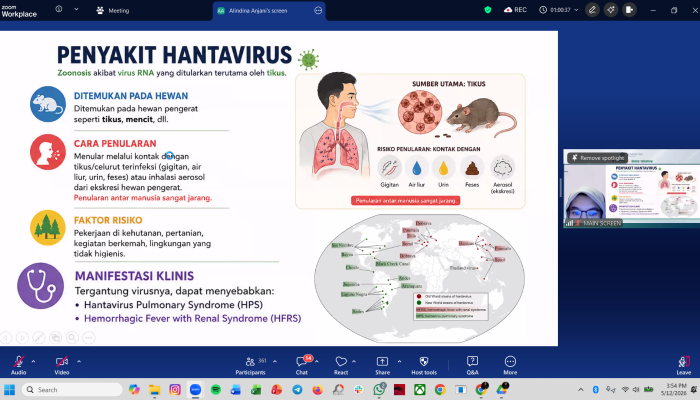Click Remove spotlight button

tap(597, 158)
